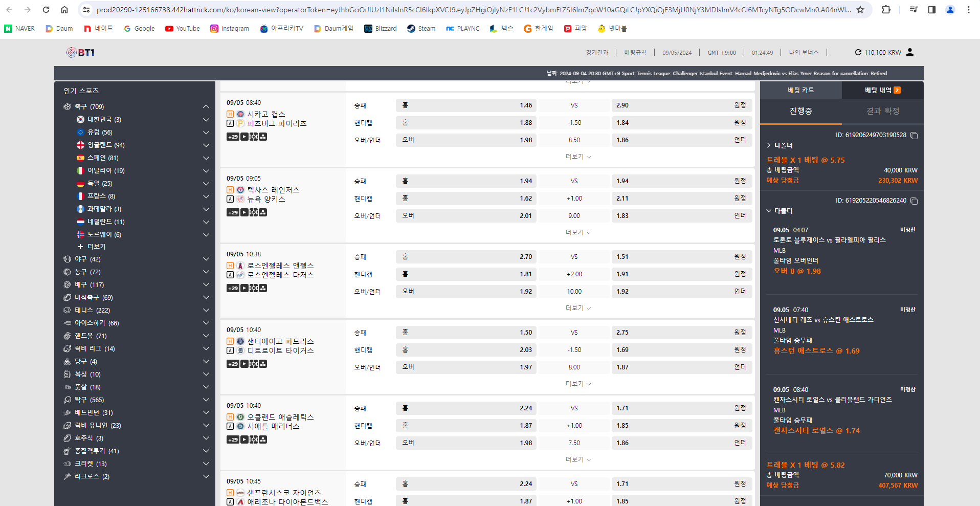980x506 pixels.
Task: Open 경기결과 in top menu
Action: 597,53
